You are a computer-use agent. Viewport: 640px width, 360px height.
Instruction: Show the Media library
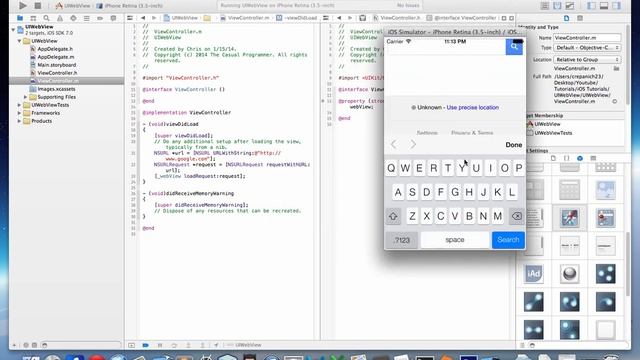593,158
